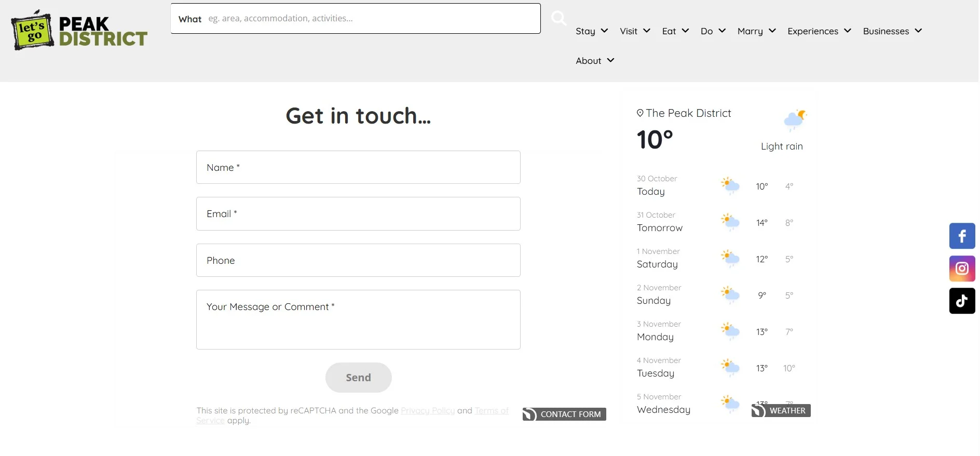980x456 pixels.
Task: Click the location pin beside The Peak District
Action: click(x=640, y=113)
